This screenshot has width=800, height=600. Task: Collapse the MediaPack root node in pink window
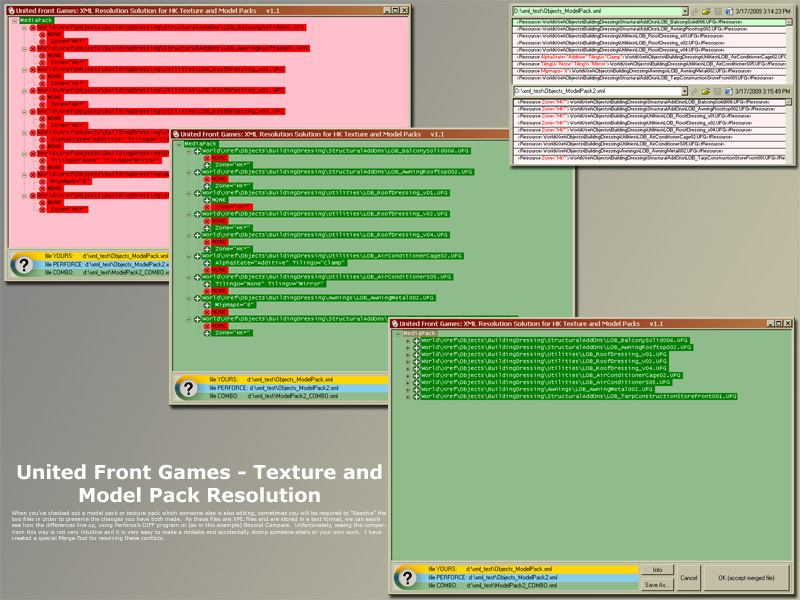click(x=14, y=21)
